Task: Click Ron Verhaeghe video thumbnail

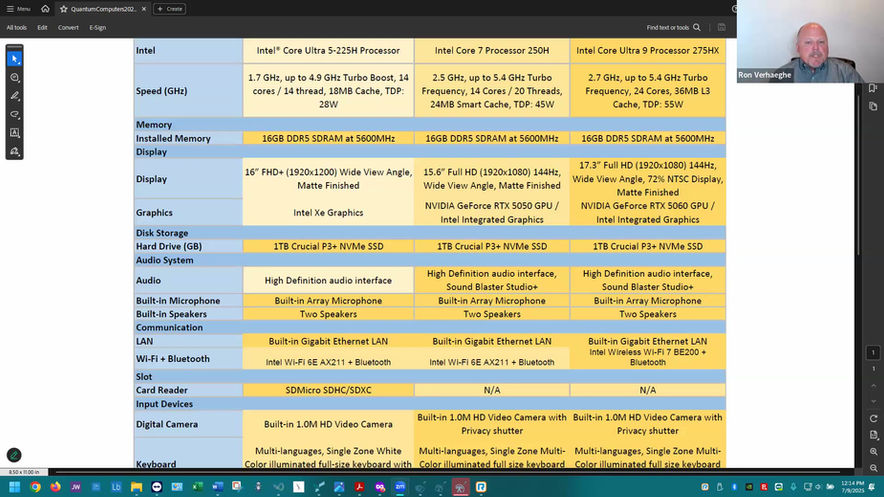Action: click(x=810, y=41)
